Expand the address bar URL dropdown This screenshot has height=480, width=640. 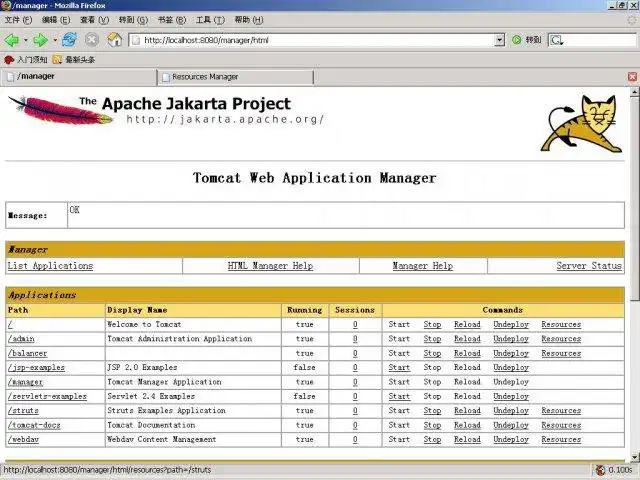click(x=500, y=40)
